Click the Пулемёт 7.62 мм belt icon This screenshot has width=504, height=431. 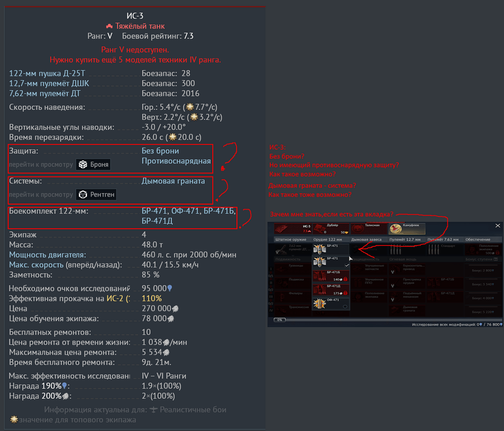[434, 250]
